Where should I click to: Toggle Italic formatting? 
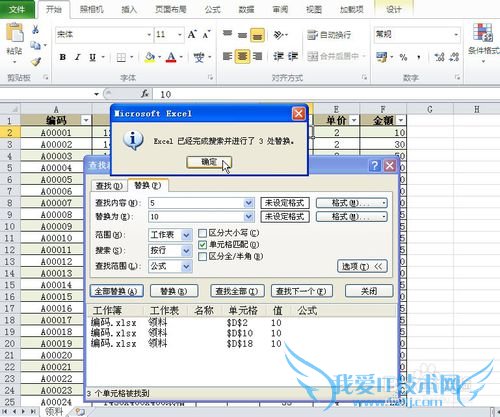77,57
